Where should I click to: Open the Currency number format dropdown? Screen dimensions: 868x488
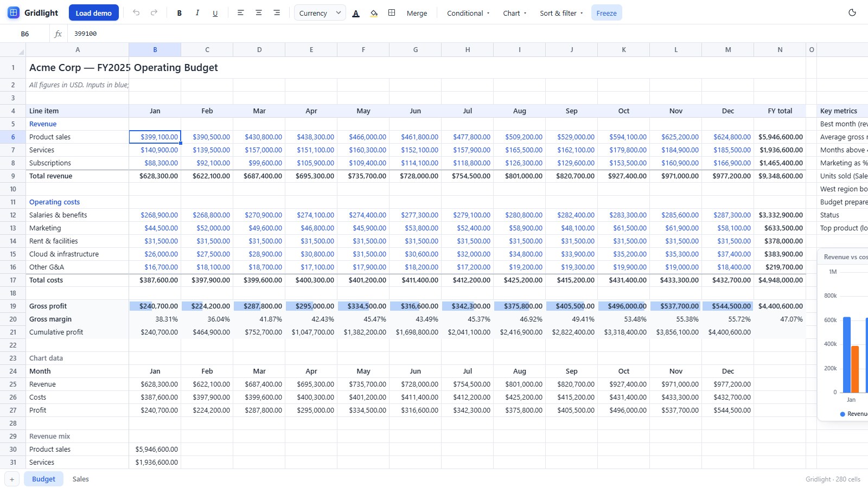320,12
